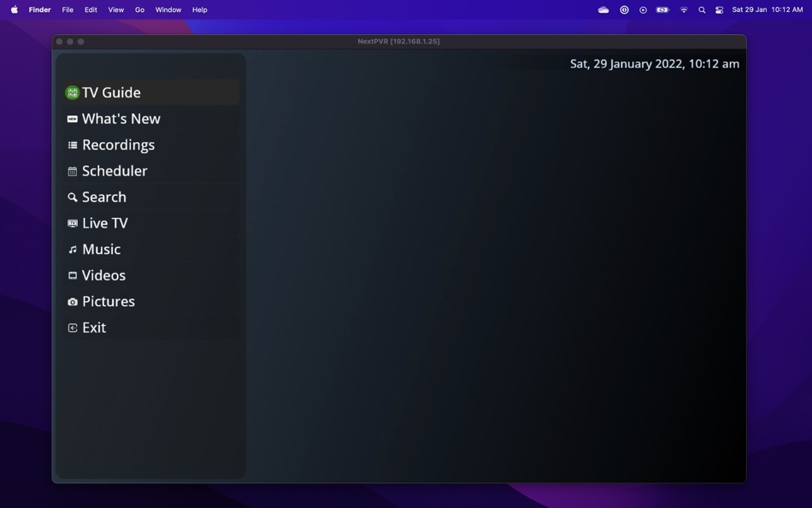
Task: Click the Search magnifier icon in sidebar
Action: click(73, 198)
